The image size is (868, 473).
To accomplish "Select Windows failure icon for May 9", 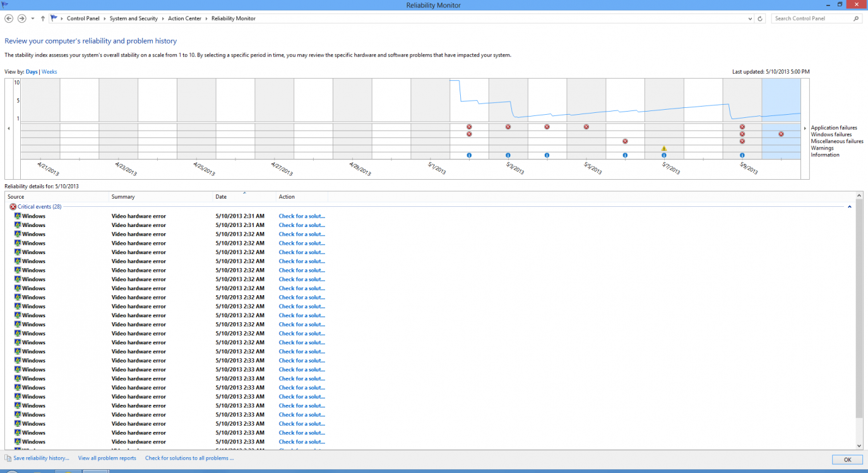I will point(742,134).
